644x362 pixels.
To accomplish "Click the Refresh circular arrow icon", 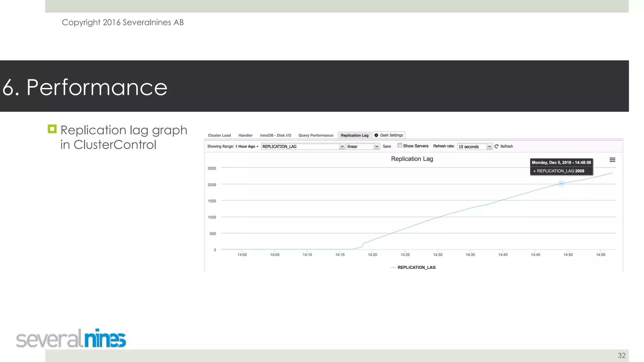I will point(497,146).
